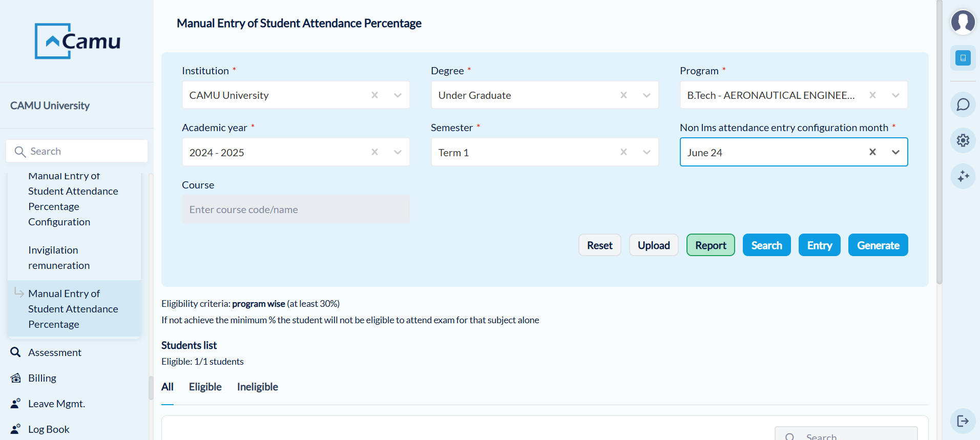
Task: Switch to the Eligible tab
Action: coord(205,387)
